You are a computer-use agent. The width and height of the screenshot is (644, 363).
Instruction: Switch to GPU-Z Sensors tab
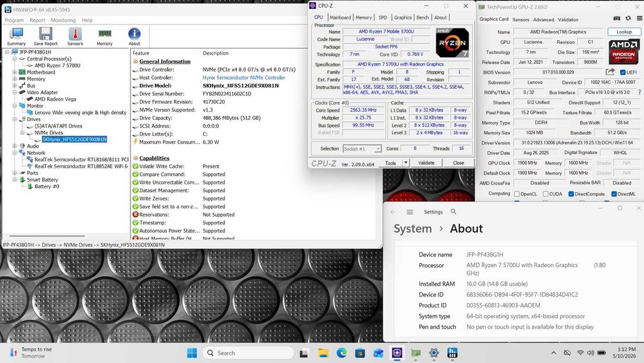[520, 19]
